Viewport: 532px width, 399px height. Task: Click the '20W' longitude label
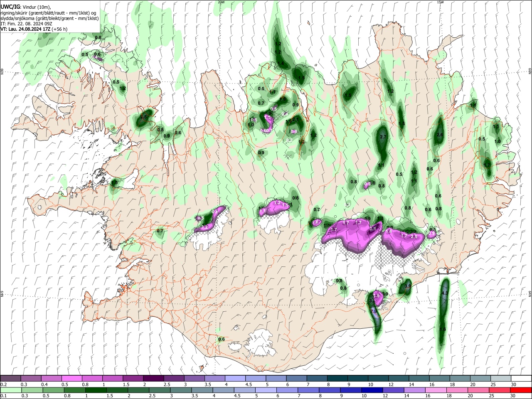221,2
